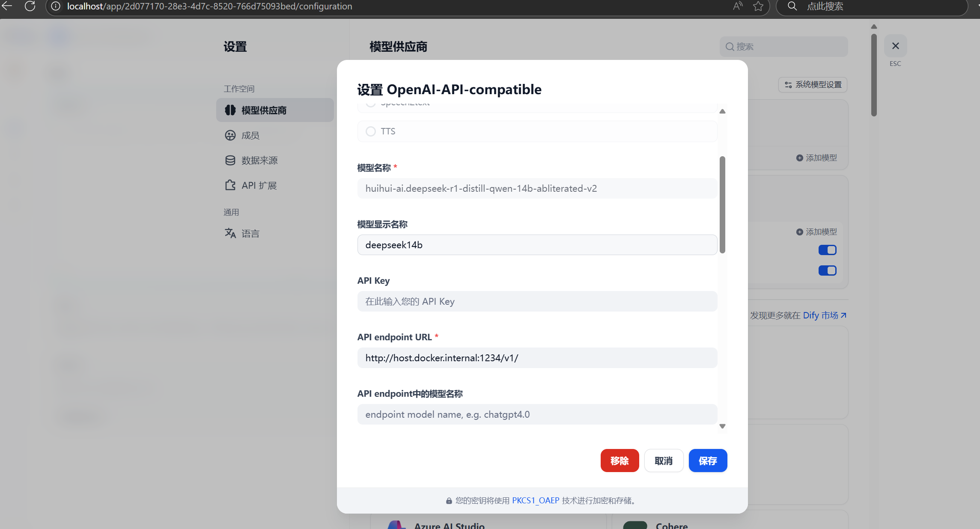Click the 语言 language translate icon
980x529 pixels.
pyautogui.click(x=230, y=233)
